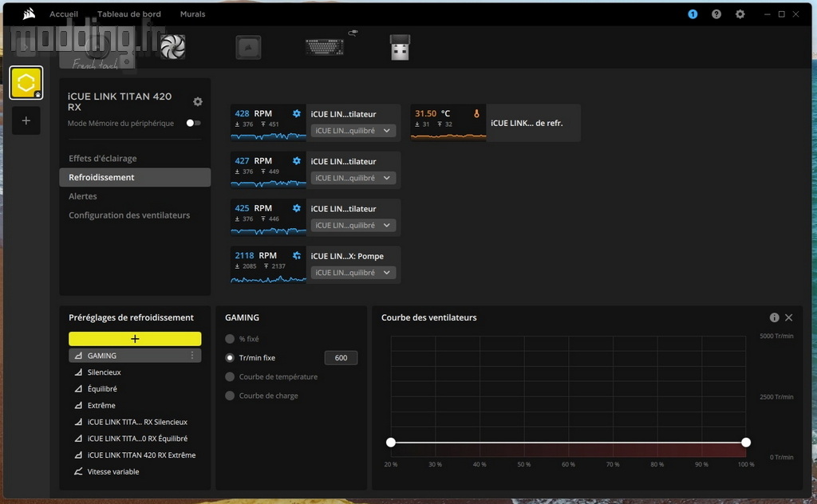Open the help question mark icon
The image size is (817, 504).
(x=716, y=14)
